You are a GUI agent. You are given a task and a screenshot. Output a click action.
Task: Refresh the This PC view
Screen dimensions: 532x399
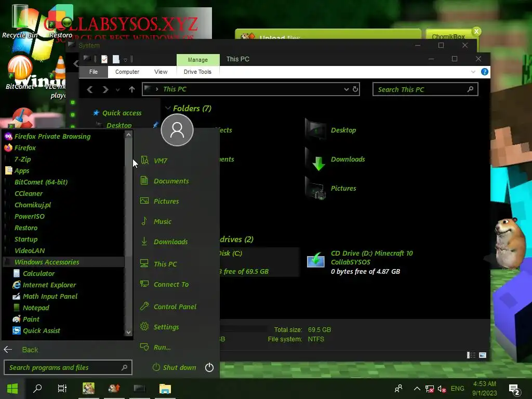(x=355, y=89)
